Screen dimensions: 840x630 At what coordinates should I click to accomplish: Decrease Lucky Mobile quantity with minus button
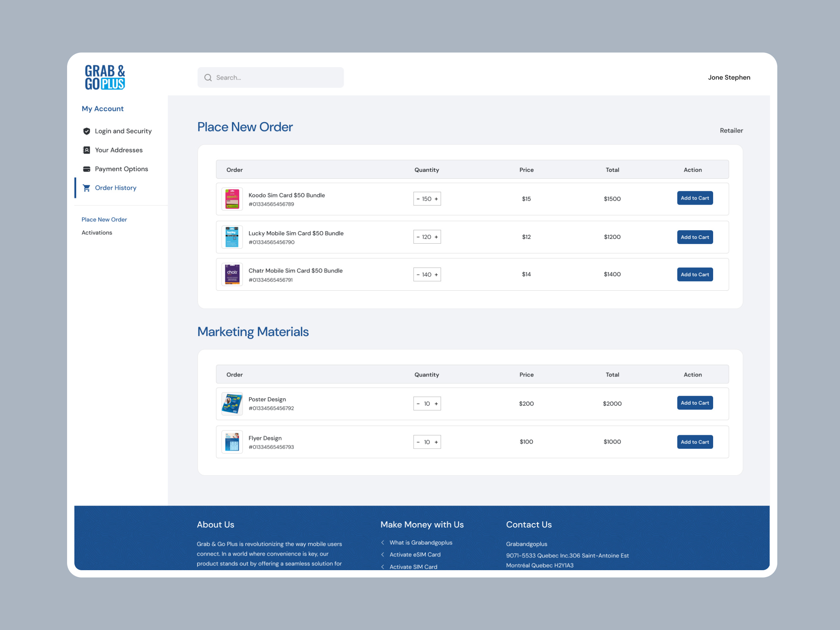tap(418, 237)
